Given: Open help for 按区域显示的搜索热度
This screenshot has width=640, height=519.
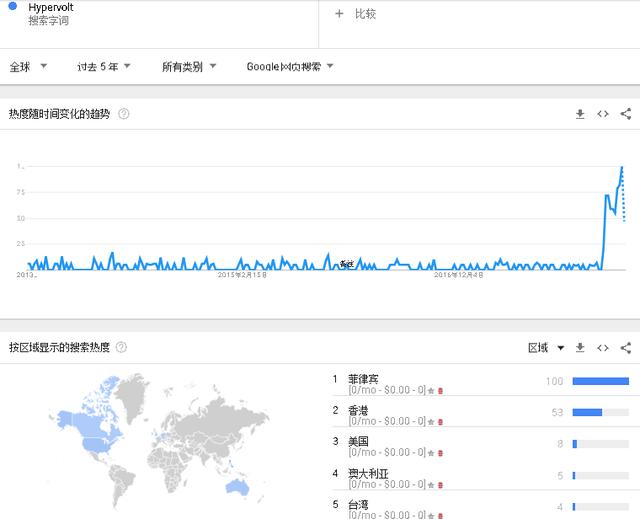Looking at the screenshot, I should pyautogui.click(x=122, y=347).
